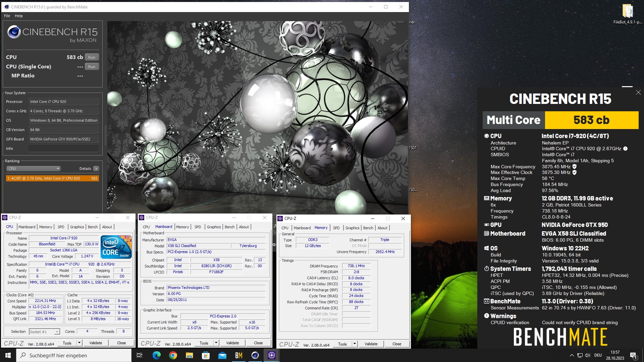The width and height of the screenshot is (644, 362).
Task: Switch to SPD tab in first CPU-Z window
Action: tap(61, 227)
